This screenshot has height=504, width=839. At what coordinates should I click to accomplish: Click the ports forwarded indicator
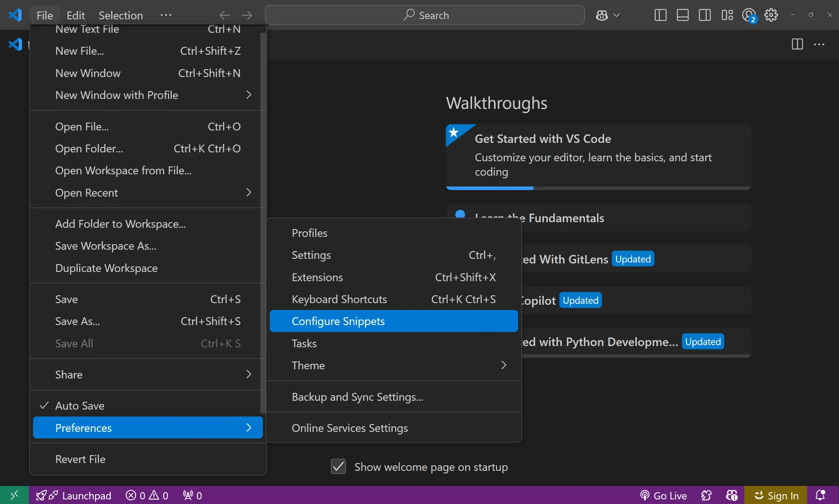coord(193,495)
